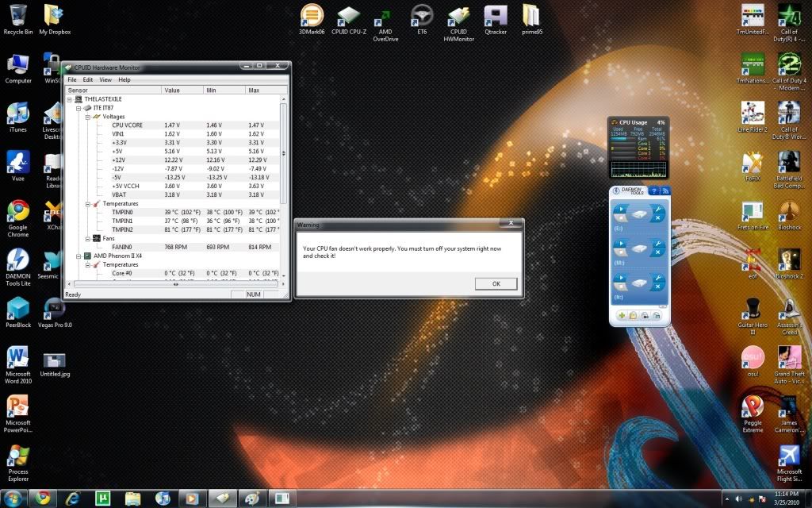812x508 pixels.
Task: Click the Ram usage bar in CPU gadget
Action: pyautogui.click(x=619, y=138)
